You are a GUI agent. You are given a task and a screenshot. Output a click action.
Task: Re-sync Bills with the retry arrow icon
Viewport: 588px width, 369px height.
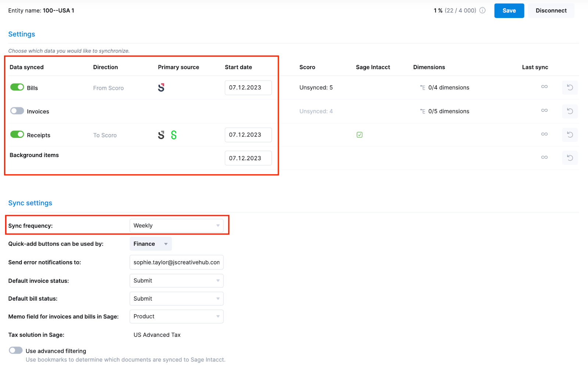click(570, 87)
